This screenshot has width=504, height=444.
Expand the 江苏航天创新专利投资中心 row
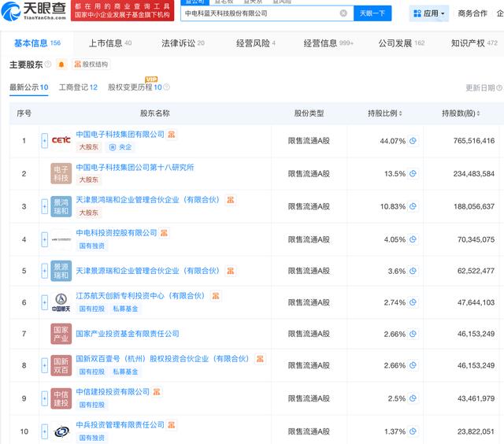45,302
